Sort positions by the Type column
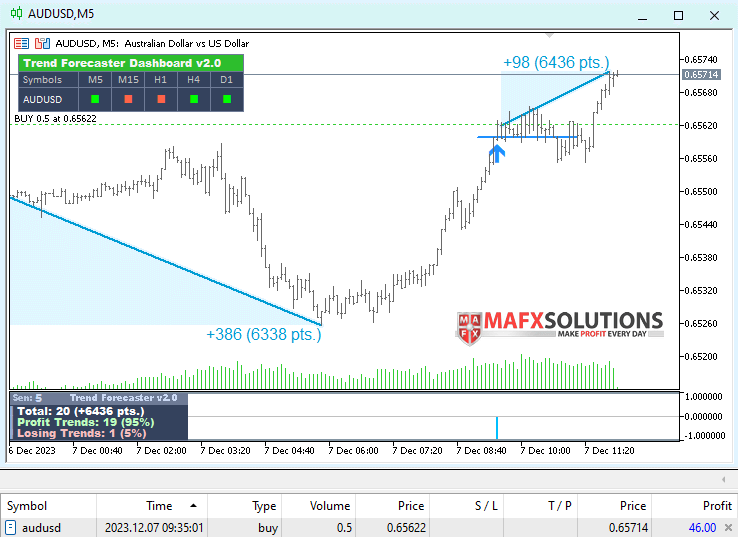The height and width of the screenshot is (537, 738). [244, 506]
